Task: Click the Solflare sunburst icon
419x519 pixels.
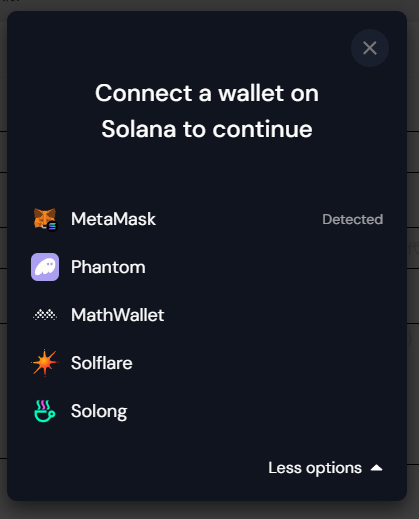Action: click(x=45, y=363)
